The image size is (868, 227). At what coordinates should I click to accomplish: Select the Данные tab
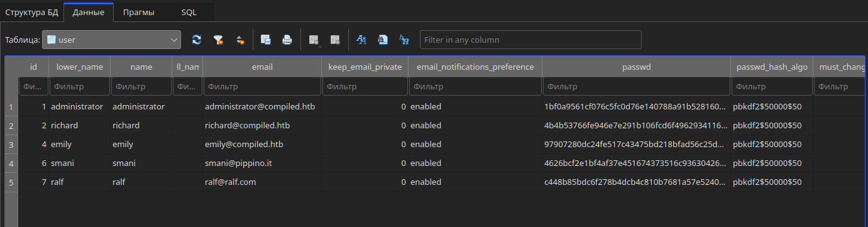[x=89, y=12]
